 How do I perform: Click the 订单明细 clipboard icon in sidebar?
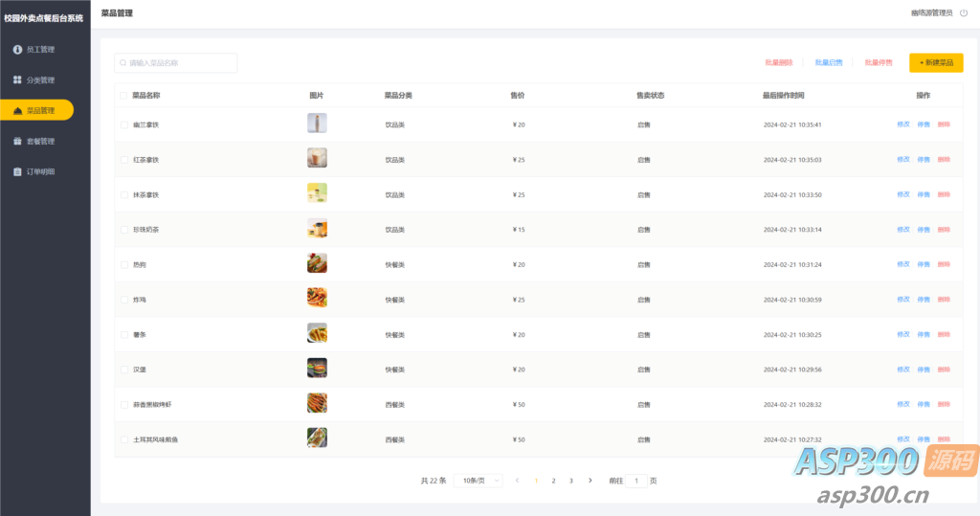pos(17,171)
